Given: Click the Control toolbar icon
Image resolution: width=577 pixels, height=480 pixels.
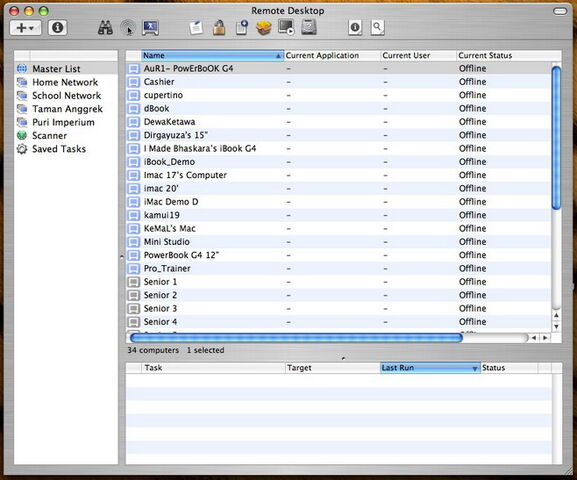Looking at the screenshot, I should pyautogui.click(x=128, y=28).
